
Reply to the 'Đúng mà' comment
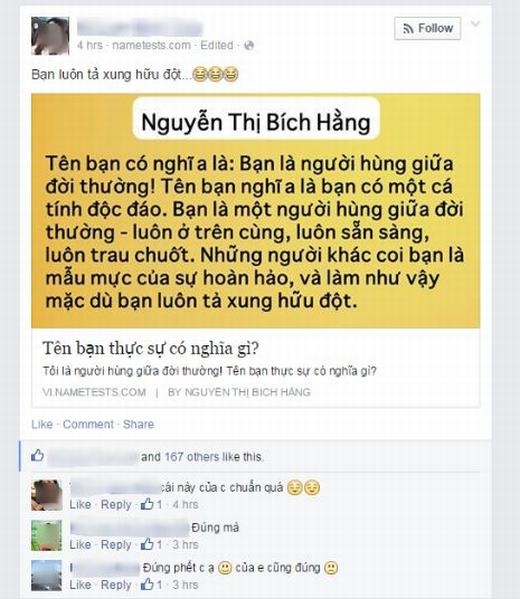116,544
